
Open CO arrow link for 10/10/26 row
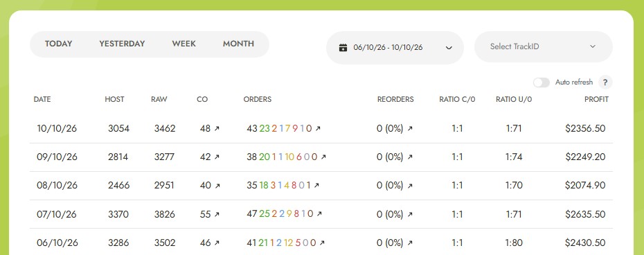tap(217, 129)
